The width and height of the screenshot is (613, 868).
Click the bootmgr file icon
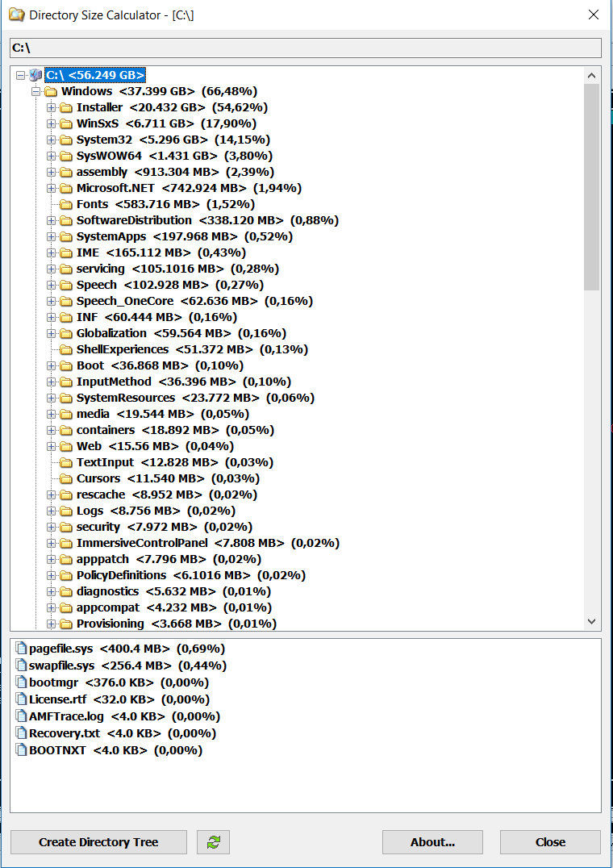(21, 682)
